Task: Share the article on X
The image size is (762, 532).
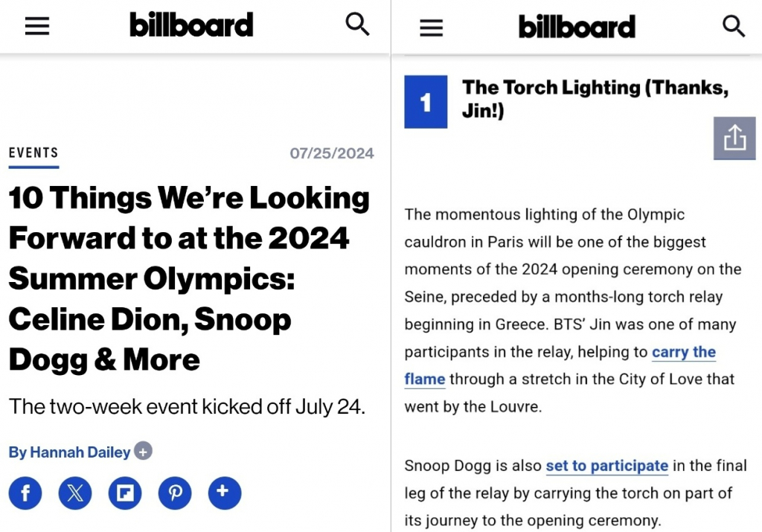Action: click(75, 493)
